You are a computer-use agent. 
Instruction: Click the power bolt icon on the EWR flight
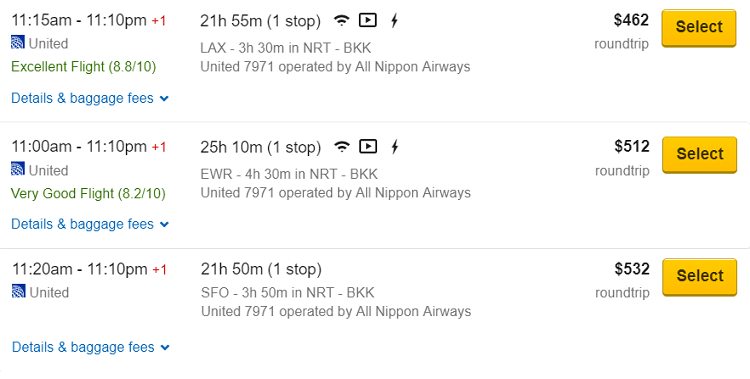click(x=395, y=146)
